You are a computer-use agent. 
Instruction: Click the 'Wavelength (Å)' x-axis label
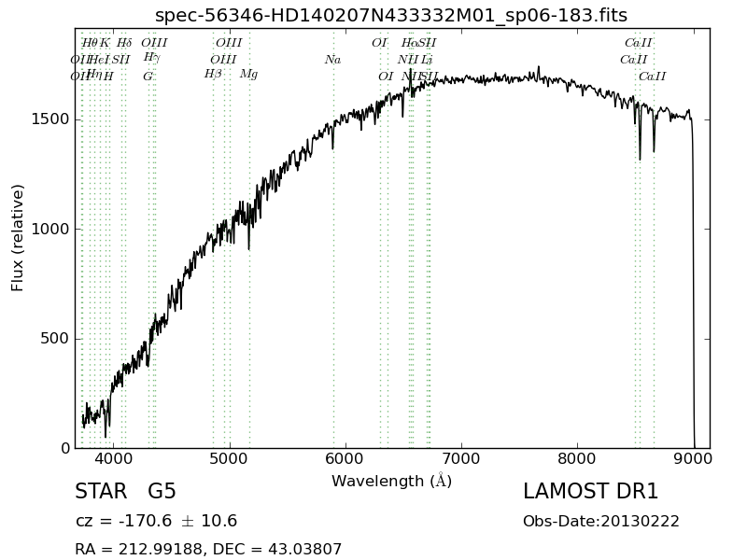pos(391,481)
